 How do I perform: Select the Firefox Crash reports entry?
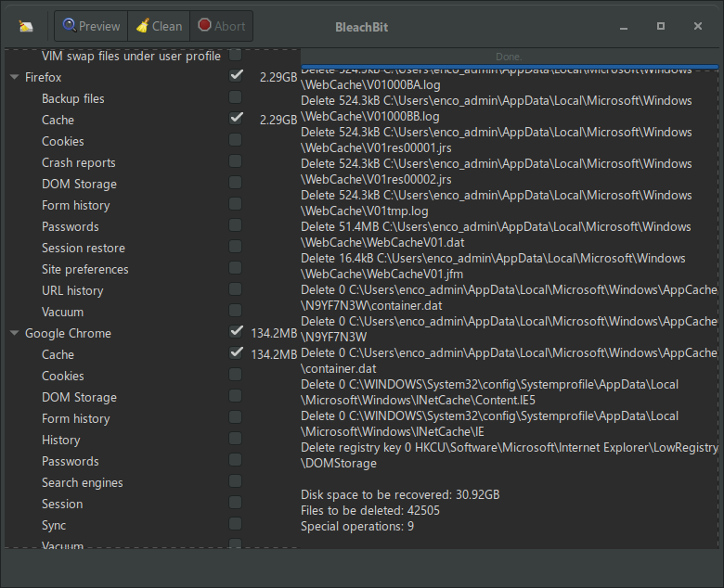(x=78, y=162)
